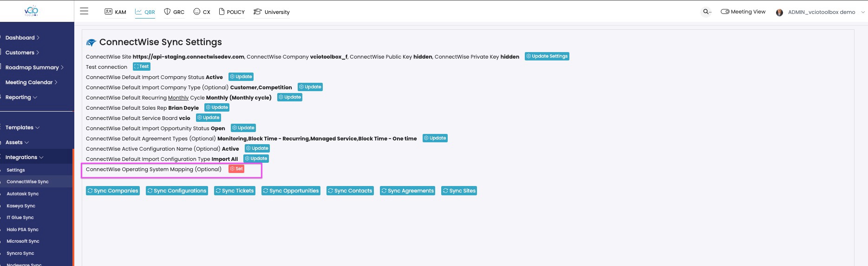868x266 pixels.
Task: Open IT Glue Sync in sidebar
Action: pyautogui.click(x=20, y=218)
